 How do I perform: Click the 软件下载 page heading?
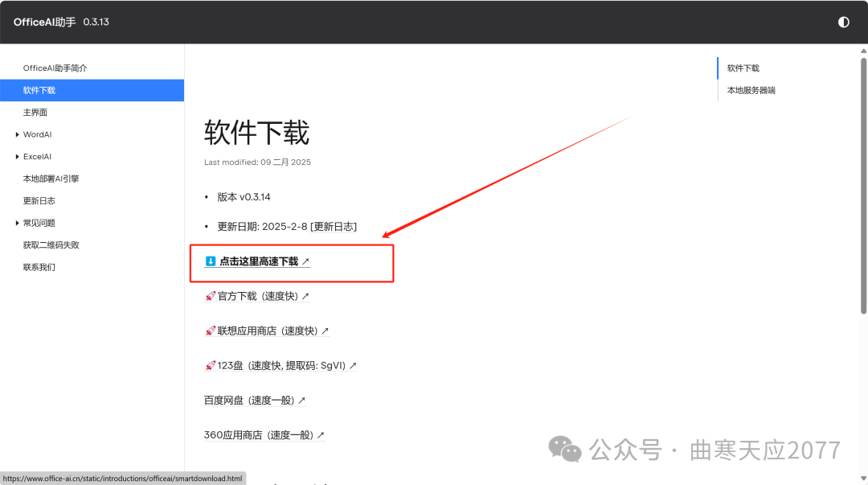(x=256, y=133)
